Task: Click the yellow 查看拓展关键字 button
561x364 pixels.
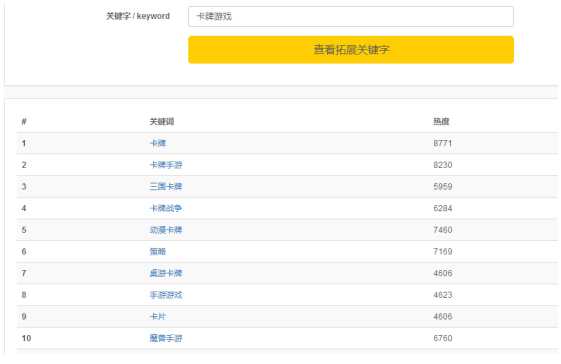Action: 351,50
